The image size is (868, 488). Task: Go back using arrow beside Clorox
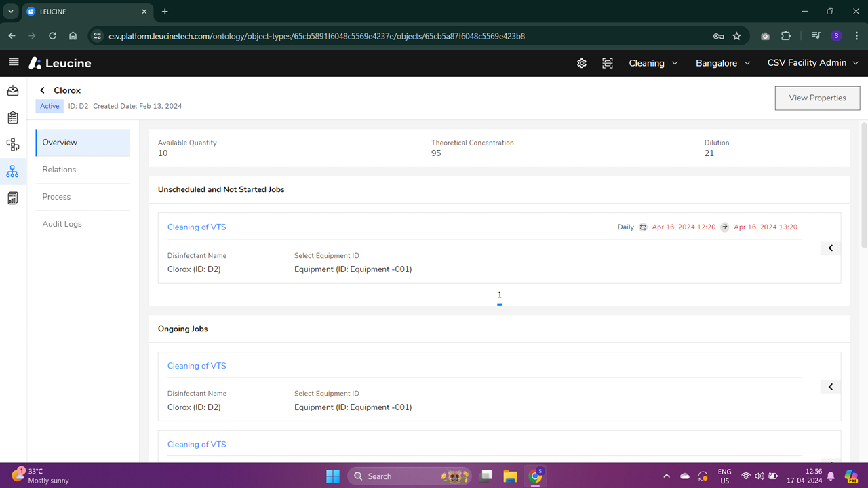[x=42, y=90]
